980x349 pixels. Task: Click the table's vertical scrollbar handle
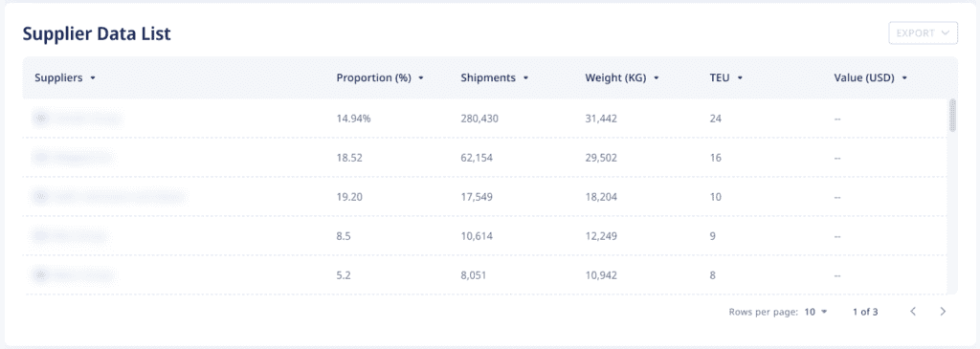pyautogui.click(x=952, y=115)
